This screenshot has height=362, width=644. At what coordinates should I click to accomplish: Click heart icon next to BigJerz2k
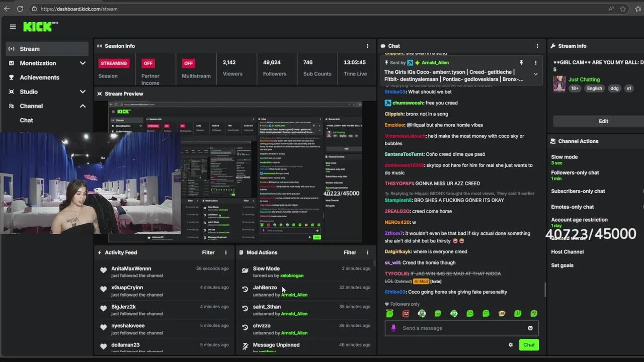click(103, 308)
